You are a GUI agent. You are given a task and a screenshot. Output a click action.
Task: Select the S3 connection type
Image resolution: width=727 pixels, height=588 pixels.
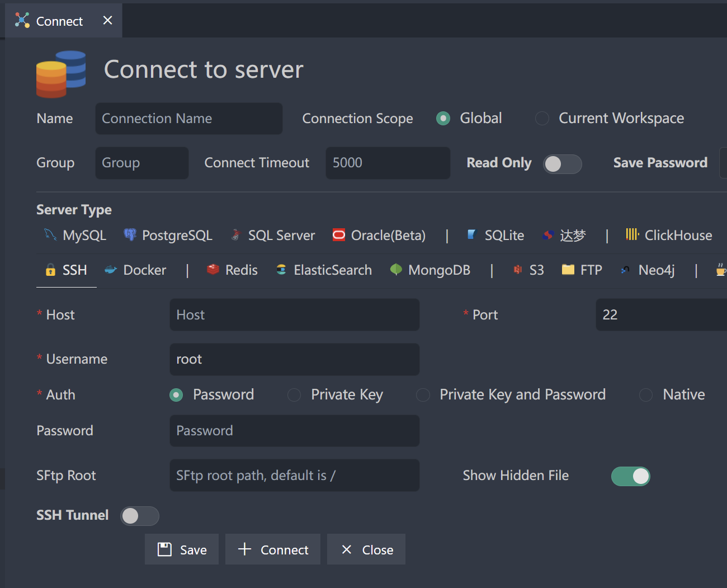[528, 270]
